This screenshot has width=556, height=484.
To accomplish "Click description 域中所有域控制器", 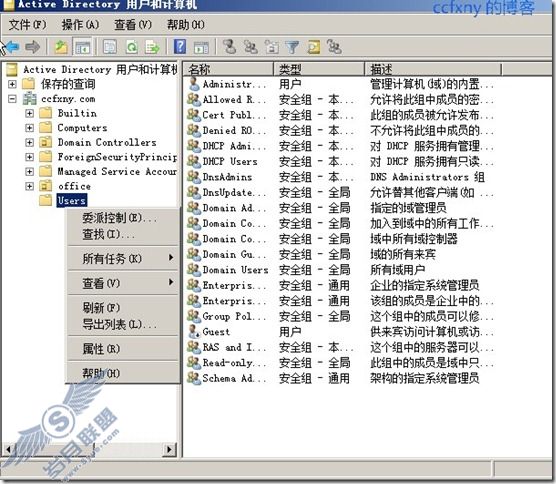I will 414,239.
